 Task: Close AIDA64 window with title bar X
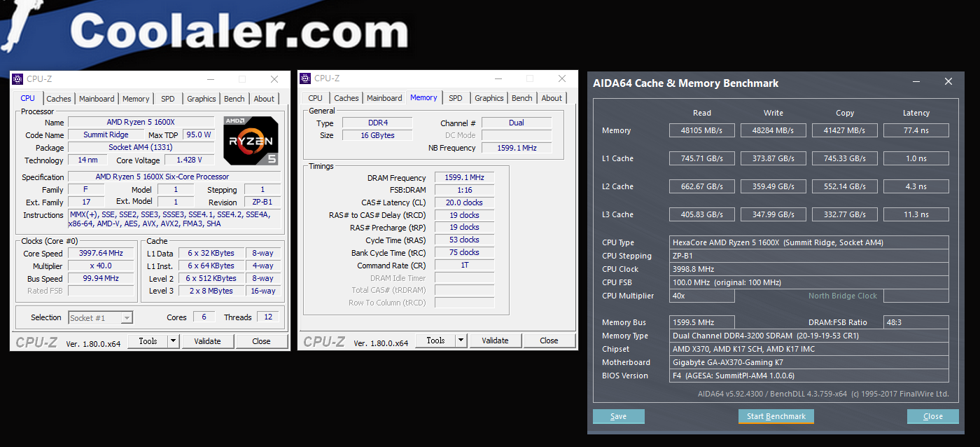948,82
